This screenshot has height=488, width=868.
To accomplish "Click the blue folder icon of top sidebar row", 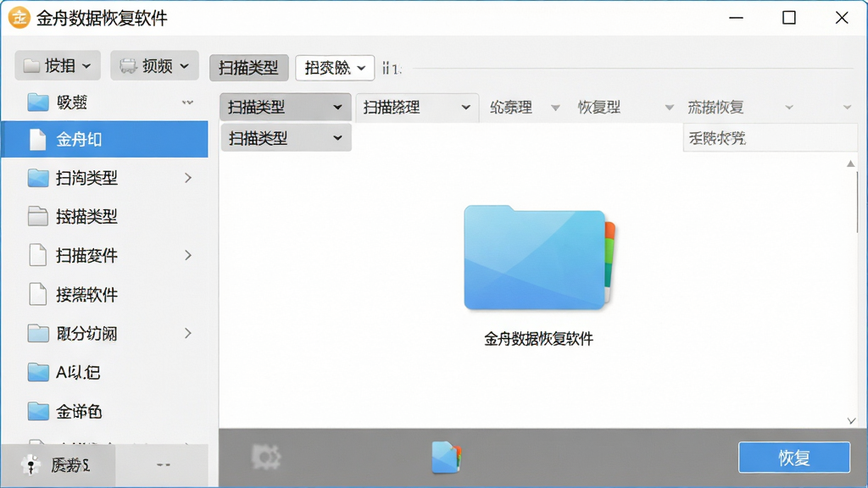I will click(x=38, y=102).
